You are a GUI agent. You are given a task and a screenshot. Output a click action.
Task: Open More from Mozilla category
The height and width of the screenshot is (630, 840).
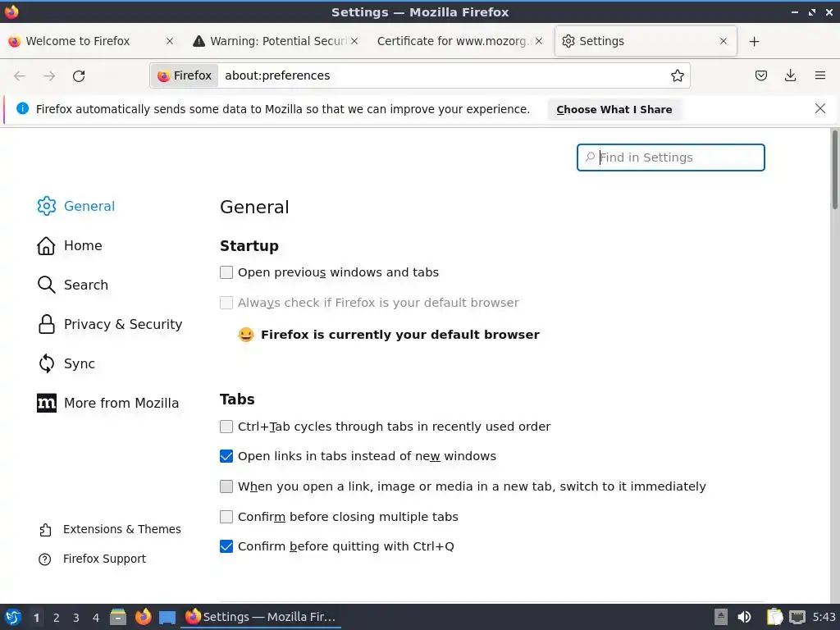(x=121, y=403)
